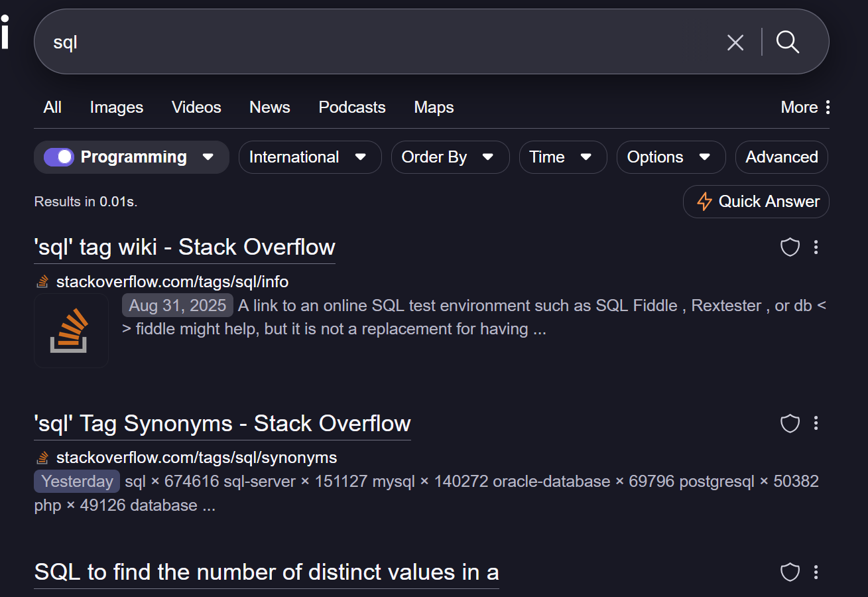The image size is (868, 597).
Task: Click the Stack Overflow logo thumbnail
Action: pos(71,331)
